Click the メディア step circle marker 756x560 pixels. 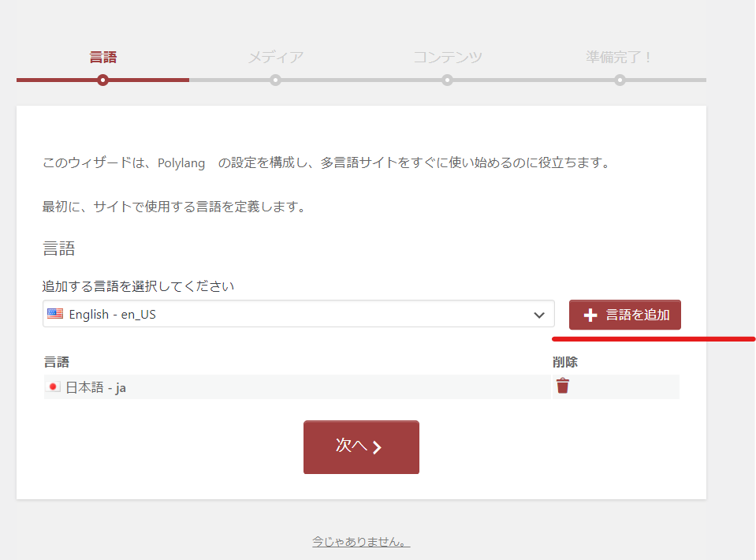(275, 80)
